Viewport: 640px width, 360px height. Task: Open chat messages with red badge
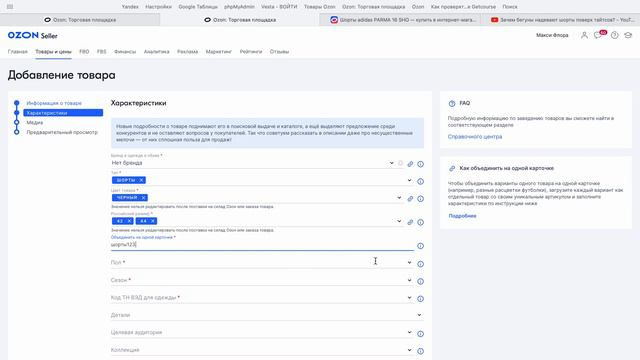pos(599,35)
